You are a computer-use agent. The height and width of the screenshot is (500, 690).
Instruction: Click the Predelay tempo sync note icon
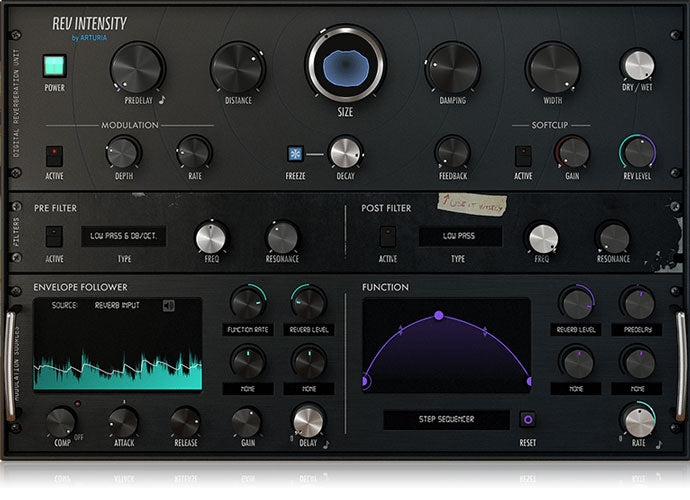pos(162,100)
